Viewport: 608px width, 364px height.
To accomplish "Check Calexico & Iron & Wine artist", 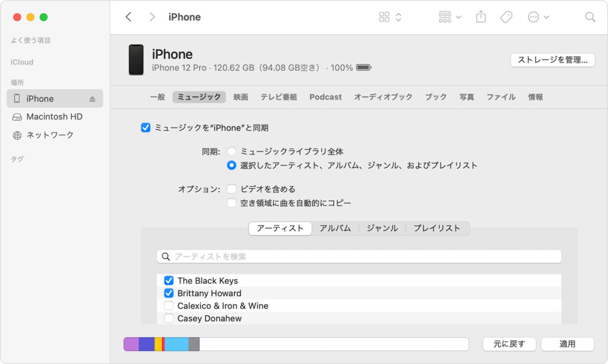I will click(x=169, y=305).
